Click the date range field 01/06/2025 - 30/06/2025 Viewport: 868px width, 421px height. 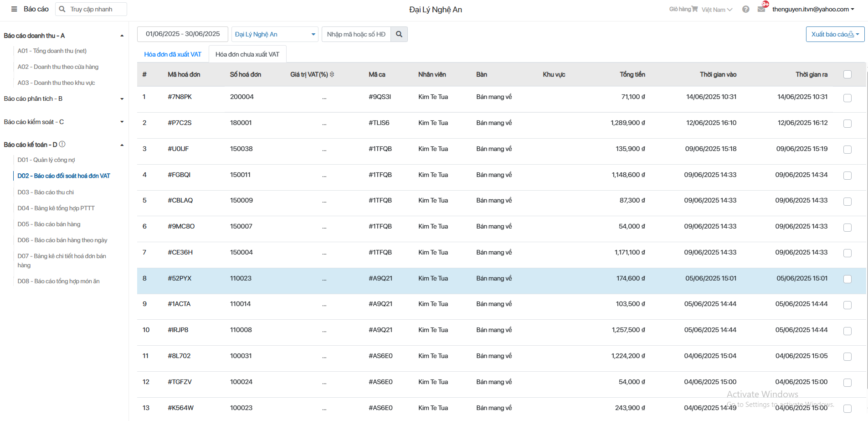click(183, 34)
